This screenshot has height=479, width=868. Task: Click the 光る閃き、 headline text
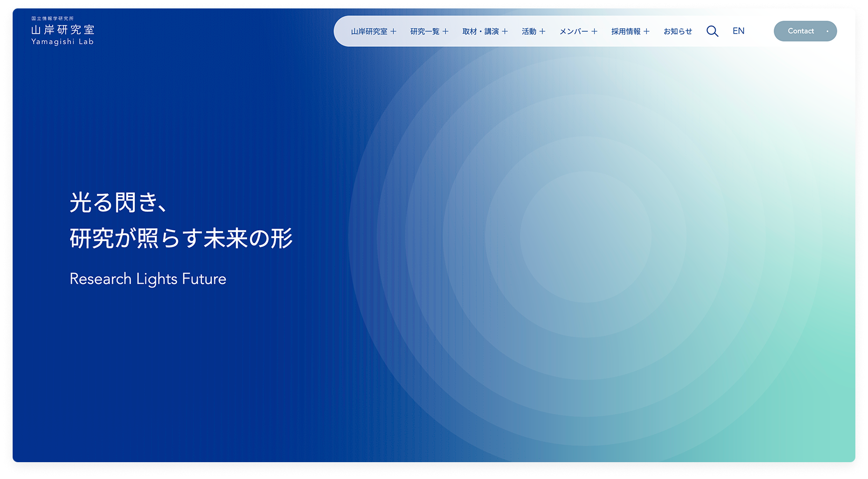[119, 202]
